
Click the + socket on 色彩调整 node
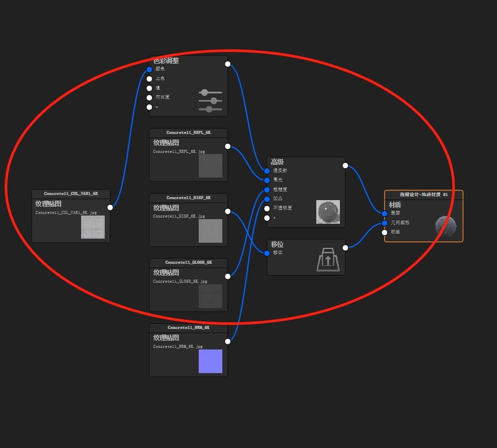(149, 107)
